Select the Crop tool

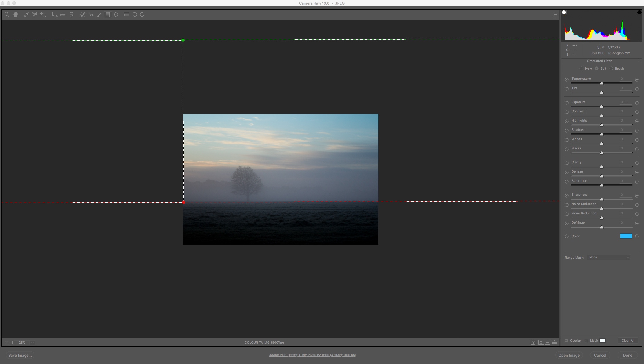(54, 15)
